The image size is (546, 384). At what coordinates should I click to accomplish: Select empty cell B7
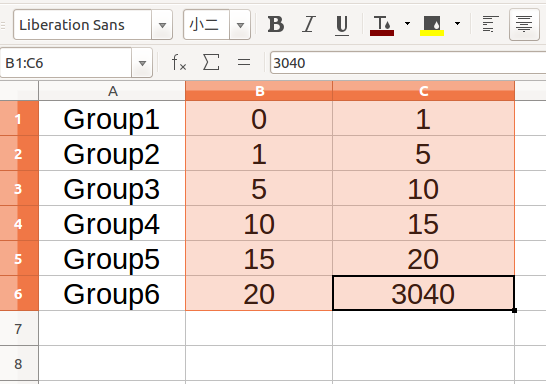[x=259, y=328]
